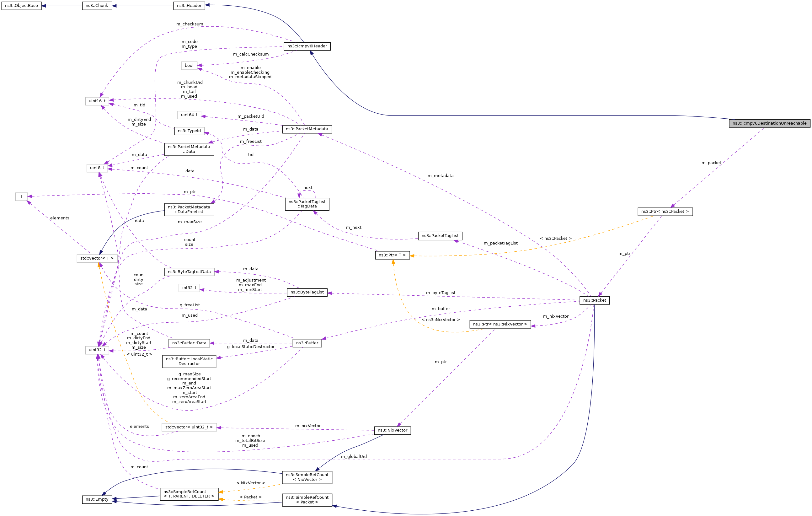
Task: Click the next self-loop label on TagData
Action: click(x=308, y=188)
